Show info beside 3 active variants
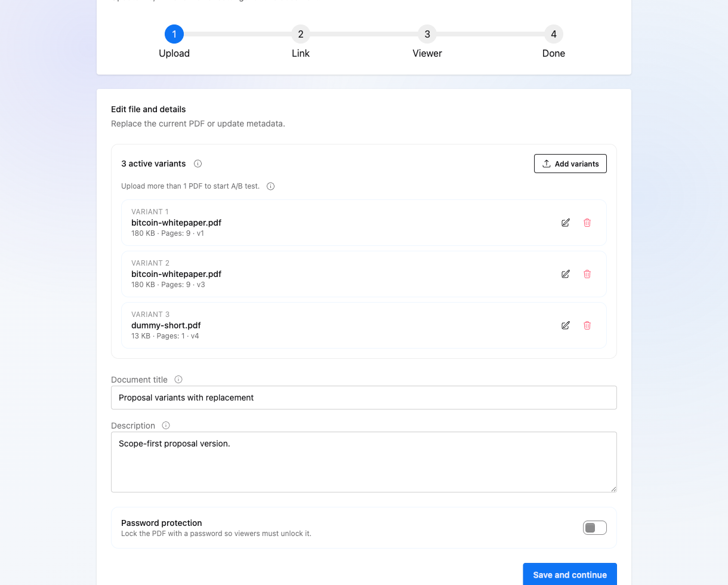The image size is (728, 585). pyautogui.click(x=198, y=164)
